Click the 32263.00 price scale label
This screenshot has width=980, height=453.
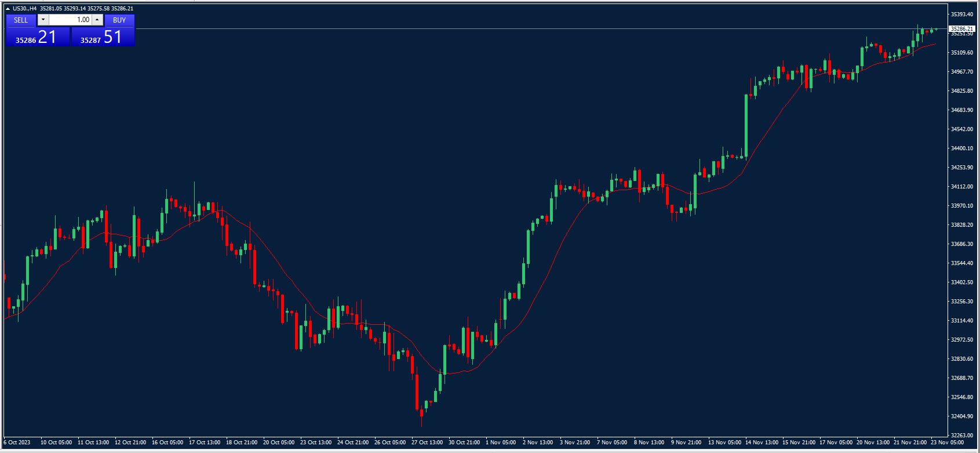tap(961, 435)
